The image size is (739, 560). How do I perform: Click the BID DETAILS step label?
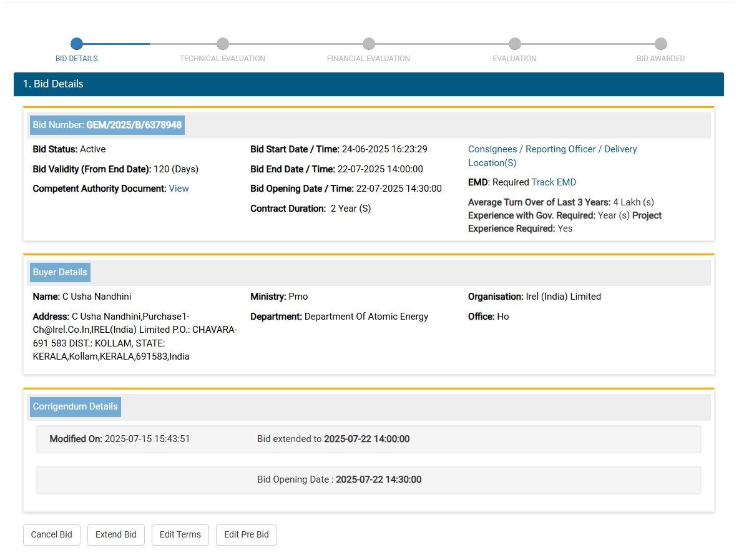tap(76, 59)
